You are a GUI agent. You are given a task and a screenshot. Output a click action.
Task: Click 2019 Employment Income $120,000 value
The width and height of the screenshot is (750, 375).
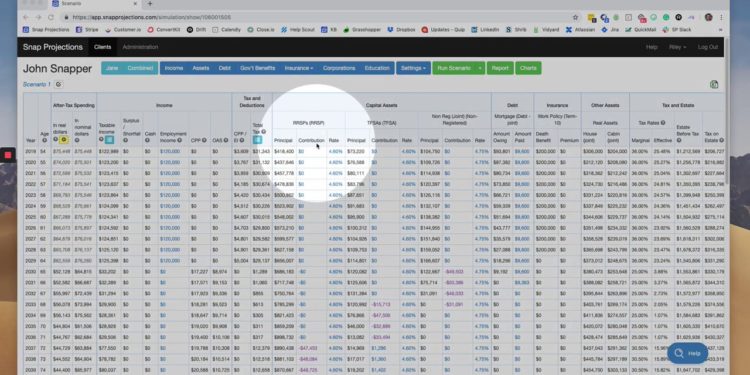[170, 151]
